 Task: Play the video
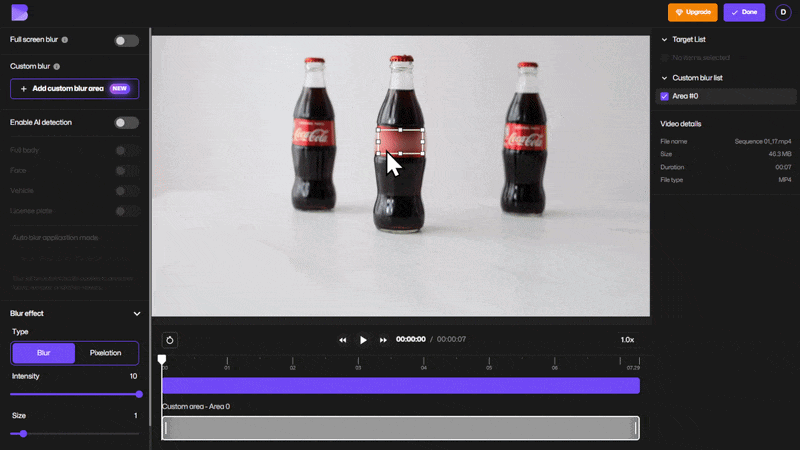tap(363, 340)
